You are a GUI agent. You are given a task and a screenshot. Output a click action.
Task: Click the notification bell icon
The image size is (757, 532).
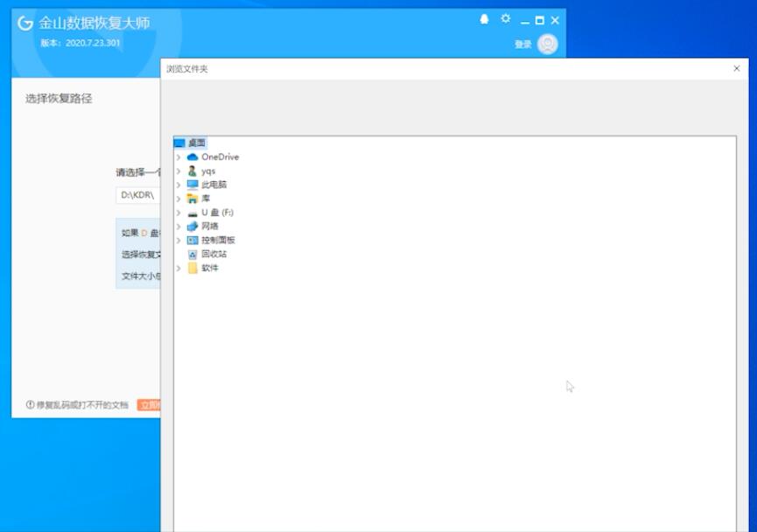(484, 19)
